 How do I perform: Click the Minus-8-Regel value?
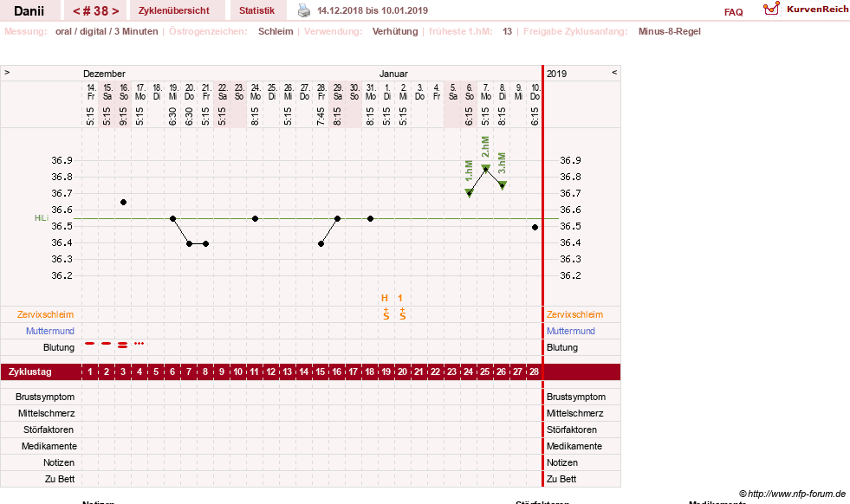(x=670, y=31)
